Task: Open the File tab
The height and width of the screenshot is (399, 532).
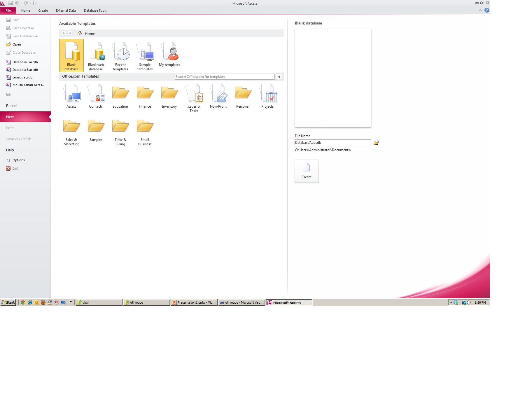Action: click(x=8, y=10)
